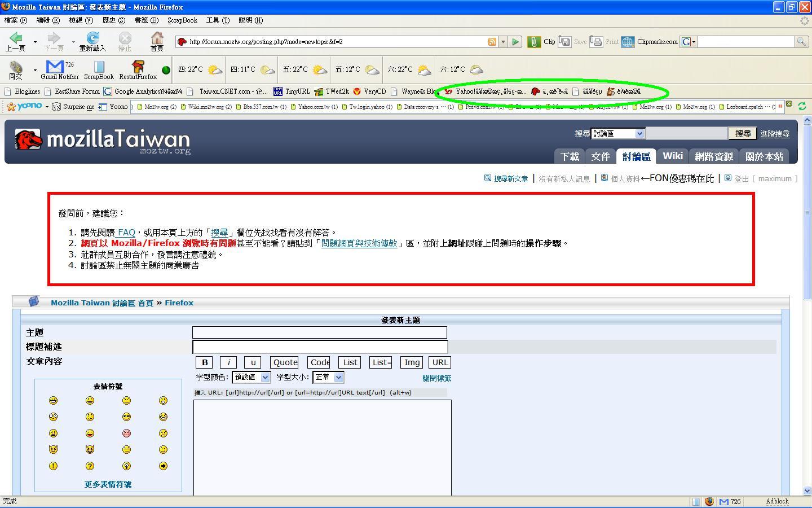This screenshot has height=508, width=812.
Task: Open the Gmail Notifier icon
Action: point(55,67)
